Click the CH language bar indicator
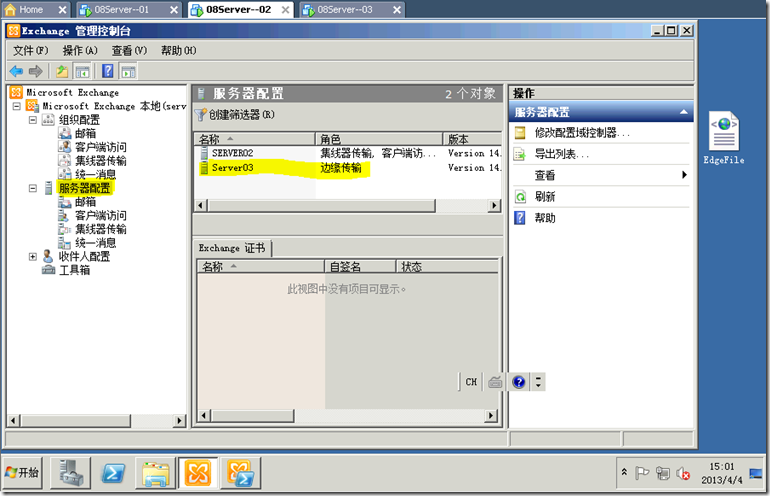Screen dimensions: 770x496 471,382
